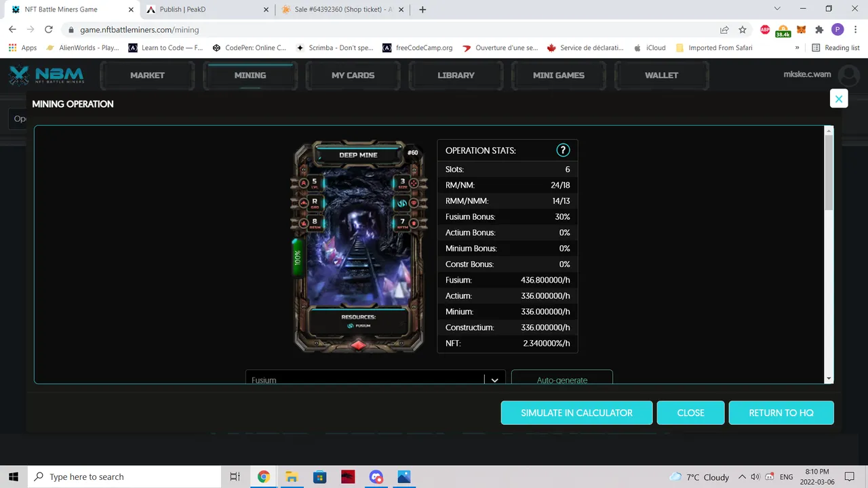Close the Mining Operation dialog with the X icon
868x488 pixels.
point(839,99)
